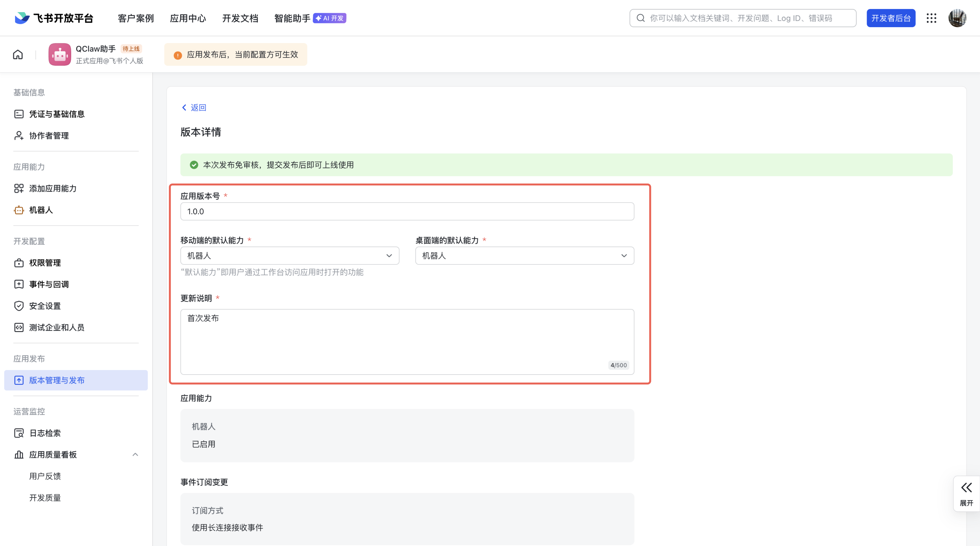The width and height of the screenshot is (980, 546).
Task: Open the 开发文档 top menu
Action: pos(240,18)
